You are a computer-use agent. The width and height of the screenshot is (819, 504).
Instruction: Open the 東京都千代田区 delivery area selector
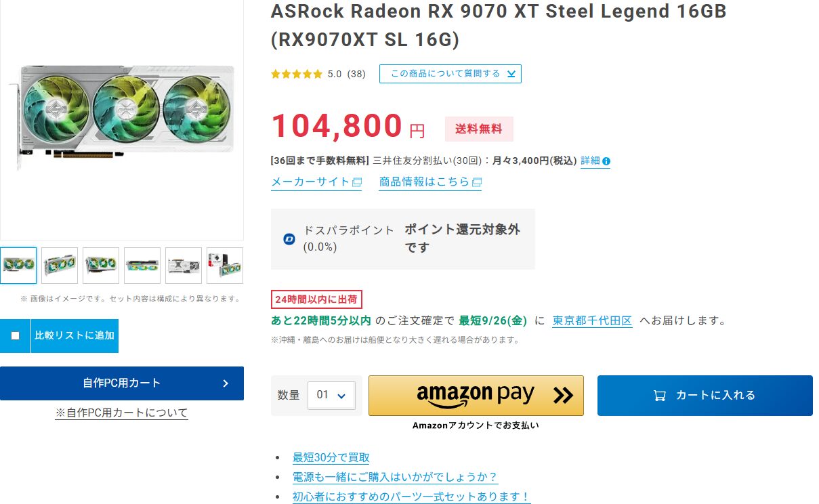592,320
